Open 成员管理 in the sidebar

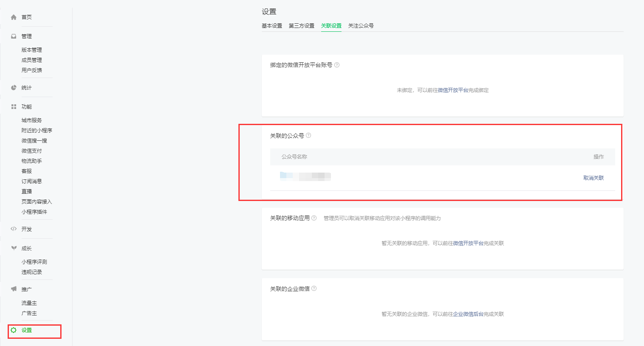point(32,60)
